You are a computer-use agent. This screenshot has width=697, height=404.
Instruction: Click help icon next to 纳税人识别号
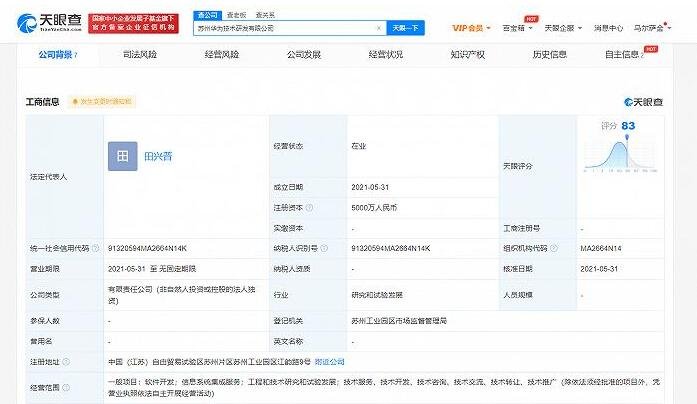[x=324, y=248]
